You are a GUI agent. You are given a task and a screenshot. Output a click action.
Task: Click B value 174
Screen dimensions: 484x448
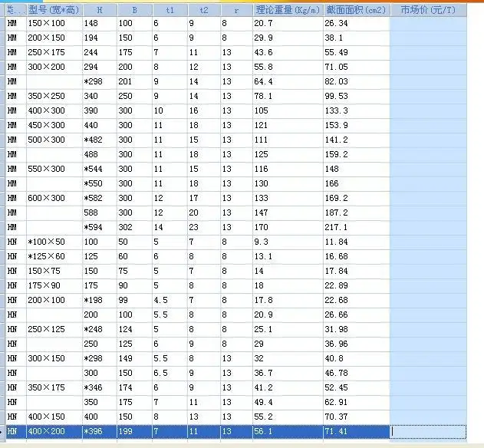pos(125,387)
